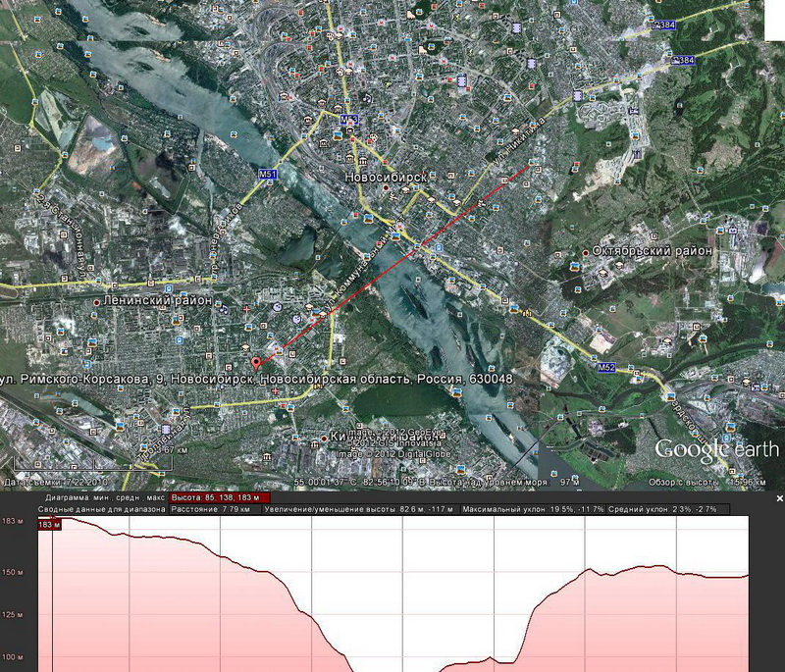Click the Троллейная ул. street label
Image resolution: width=785 pixels, height=672 pixels.
tap(164, 434)
